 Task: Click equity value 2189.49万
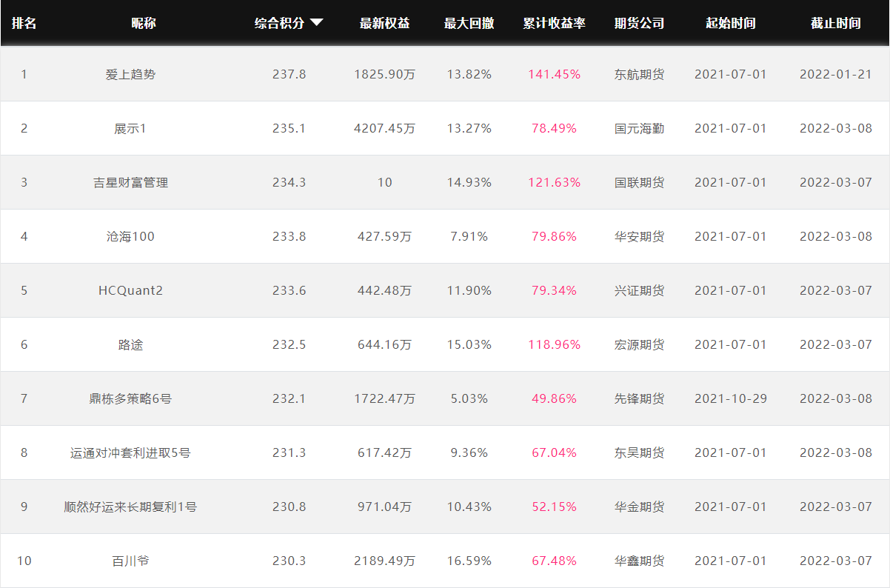[x=385, y=561]
